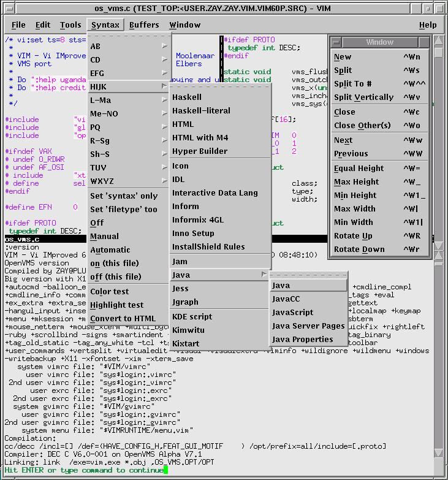Select Interactive Data Lang syntax

click(x=220, y=193)
